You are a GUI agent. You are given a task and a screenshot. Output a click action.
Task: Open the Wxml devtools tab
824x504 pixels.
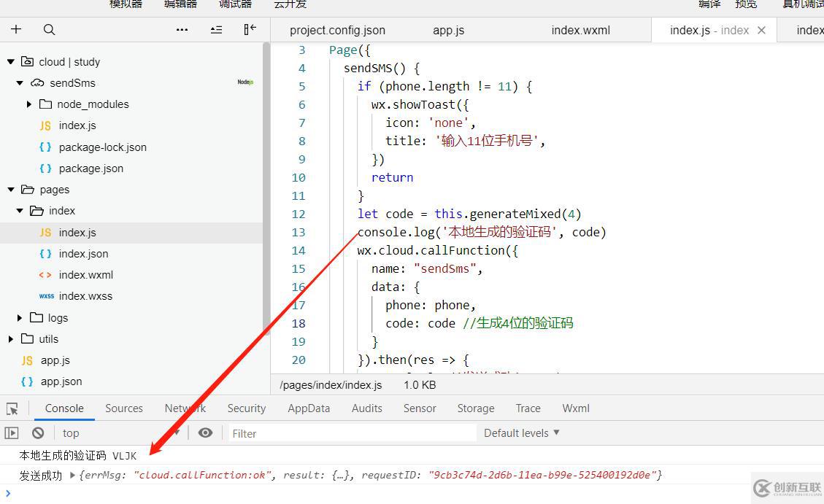click(576, 408)
